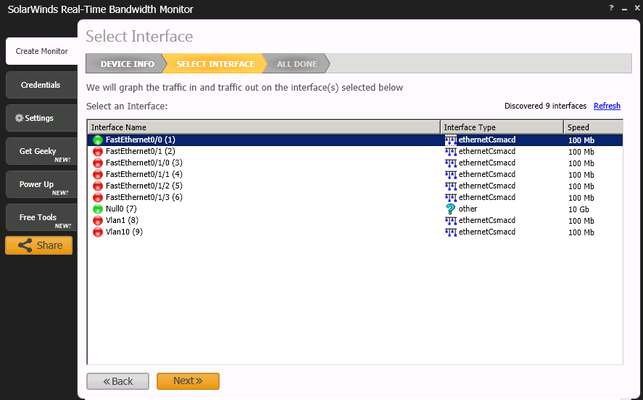Click the Back button
The height and width of the screenshot is (400, 643).
click(x=118, y=381)
